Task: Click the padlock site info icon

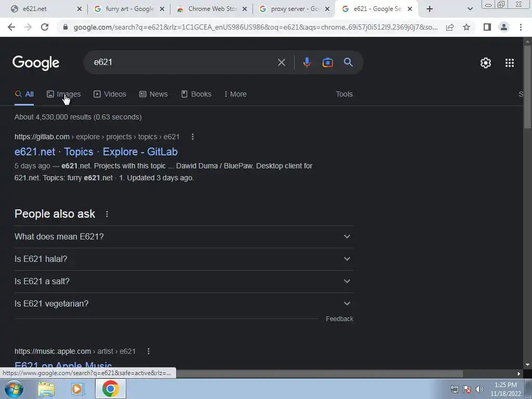Action: coord(65,27)
